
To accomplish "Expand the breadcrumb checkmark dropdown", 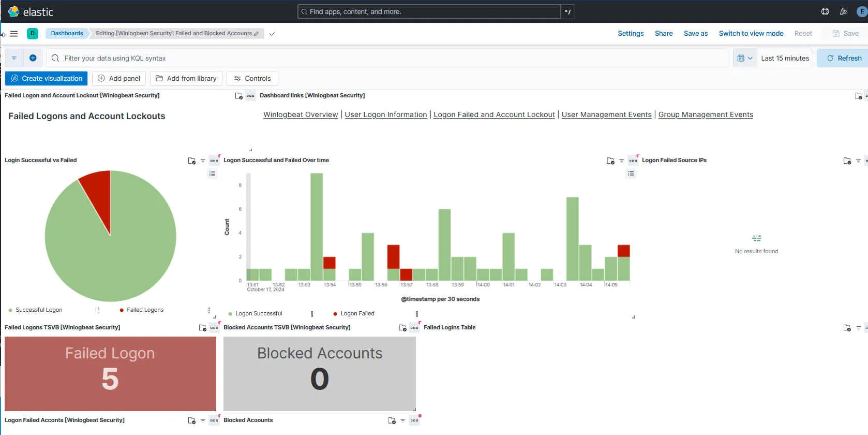I will tap(272, 34).
